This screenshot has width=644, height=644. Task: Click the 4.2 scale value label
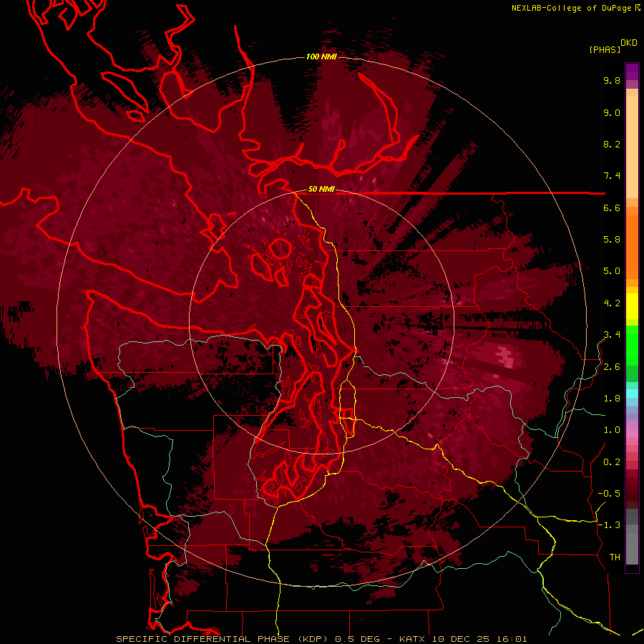pos(612,303)
